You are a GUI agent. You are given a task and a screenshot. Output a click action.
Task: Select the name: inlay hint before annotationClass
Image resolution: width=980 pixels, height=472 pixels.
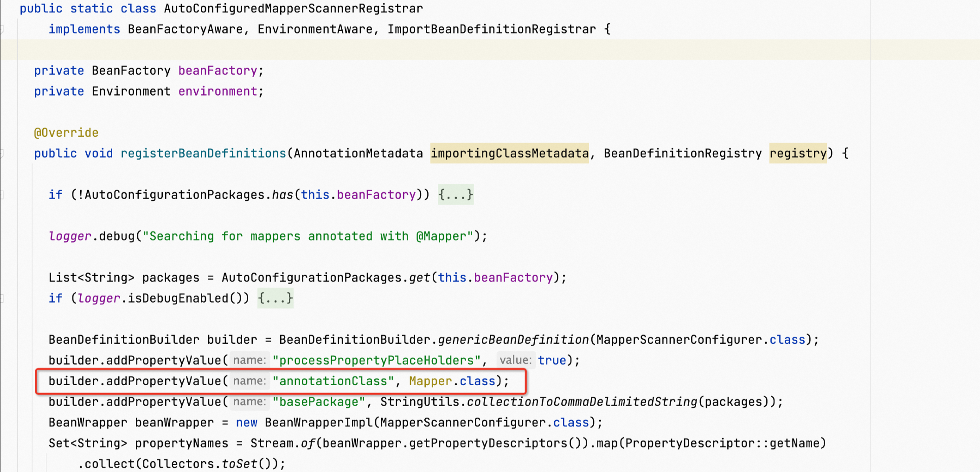(249, 381)
